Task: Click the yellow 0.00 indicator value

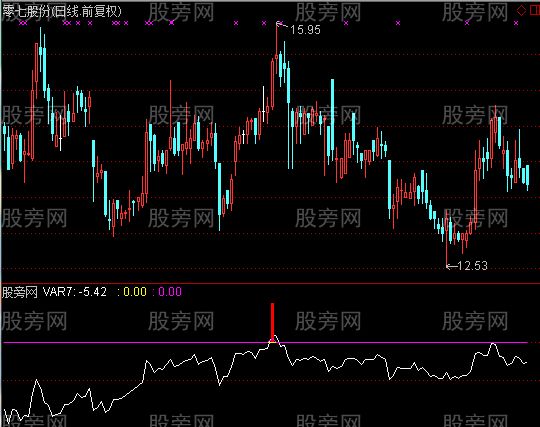Action: point(135,292)
